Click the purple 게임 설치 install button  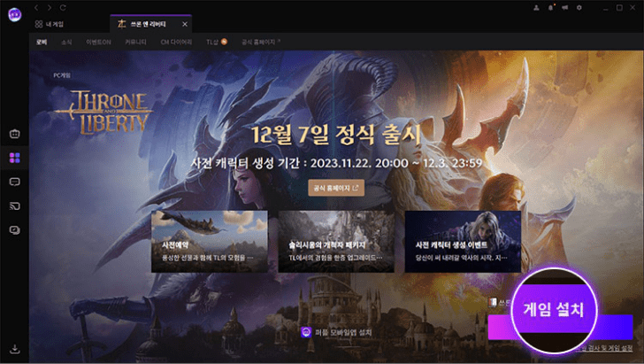point(561,328)
